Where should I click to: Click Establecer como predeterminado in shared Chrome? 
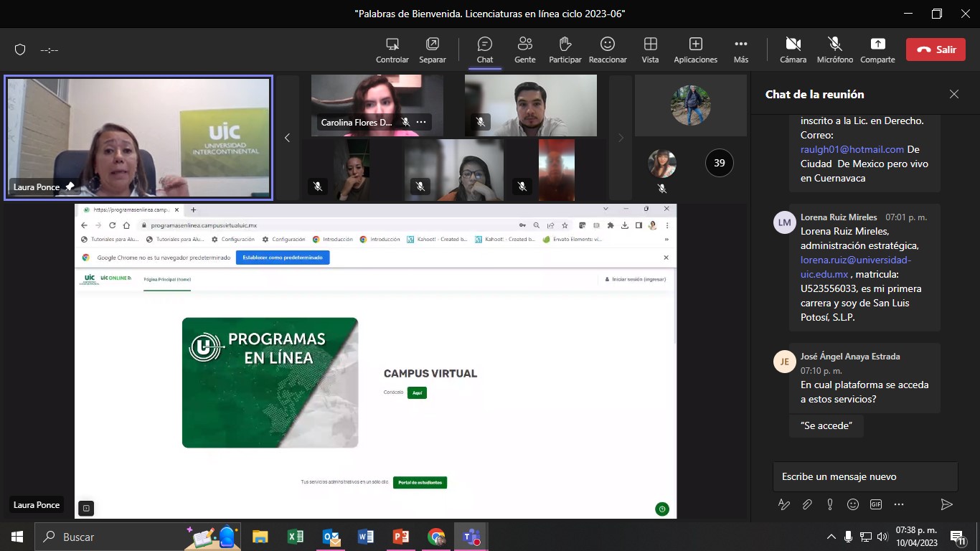(x=283, y=258)
